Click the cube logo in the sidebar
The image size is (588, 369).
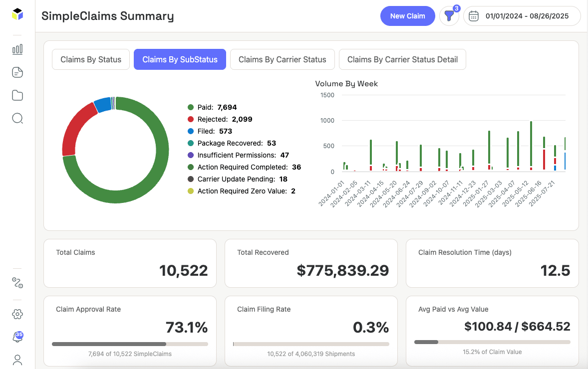click(17, 14)
